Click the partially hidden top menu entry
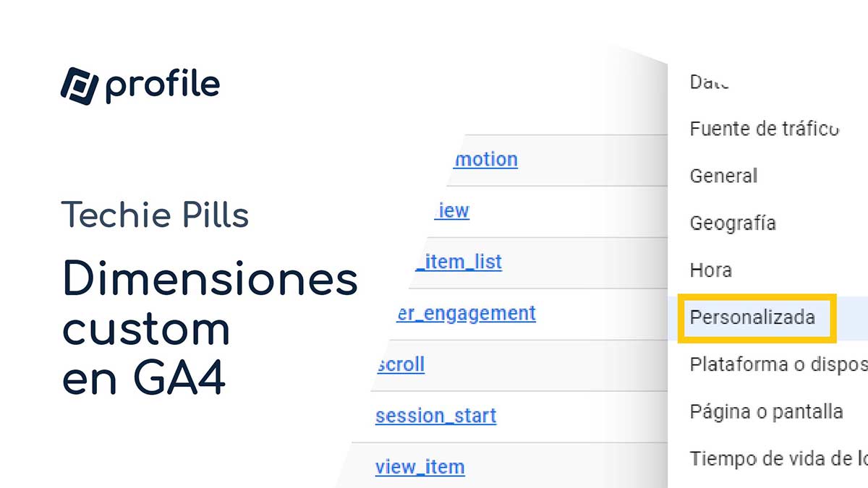The image size is (868, 488). pos(709,82)
